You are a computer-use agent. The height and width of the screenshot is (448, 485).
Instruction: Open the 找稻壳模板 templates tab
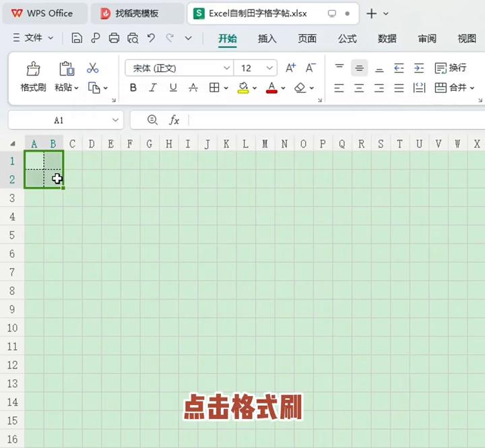click(x=137, y=13)
